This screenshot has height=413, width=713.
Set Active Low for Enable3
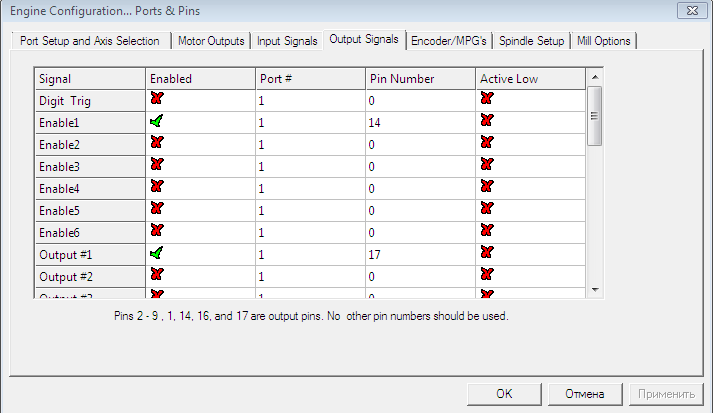486,165
